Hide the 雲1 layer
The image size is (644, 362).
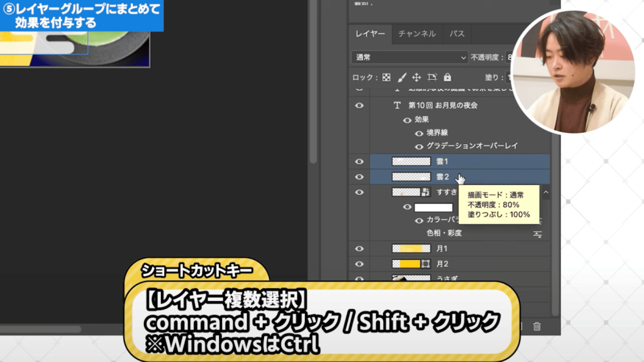(359, 162)
